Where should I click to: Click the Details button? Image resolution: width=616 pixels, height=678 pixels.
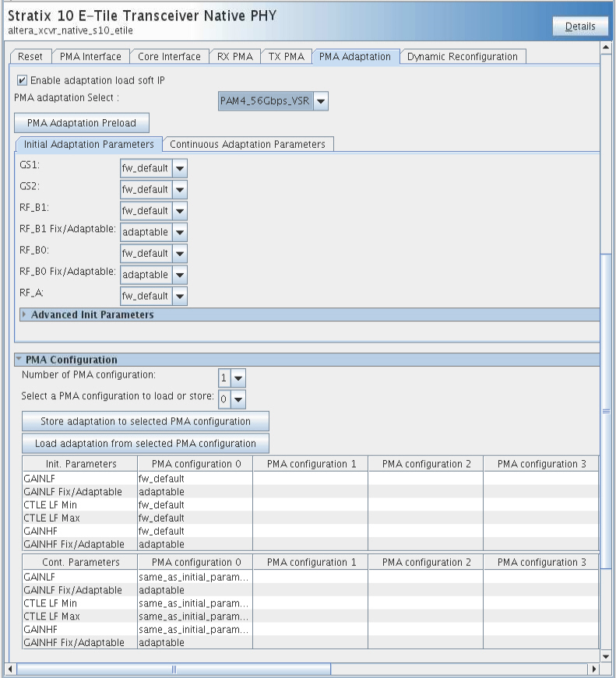coord(580,26)
